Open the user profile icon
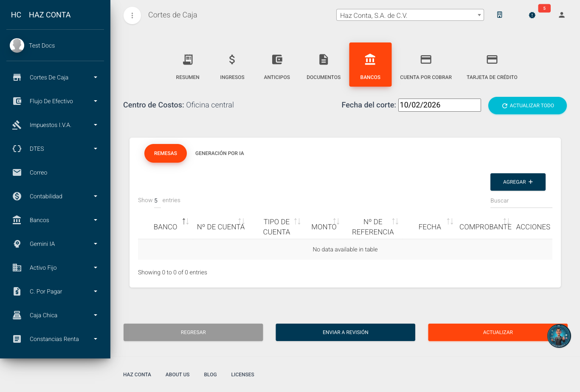Image resolution: width=580 pixels, height=392 pixels. (x=561, y=15)
